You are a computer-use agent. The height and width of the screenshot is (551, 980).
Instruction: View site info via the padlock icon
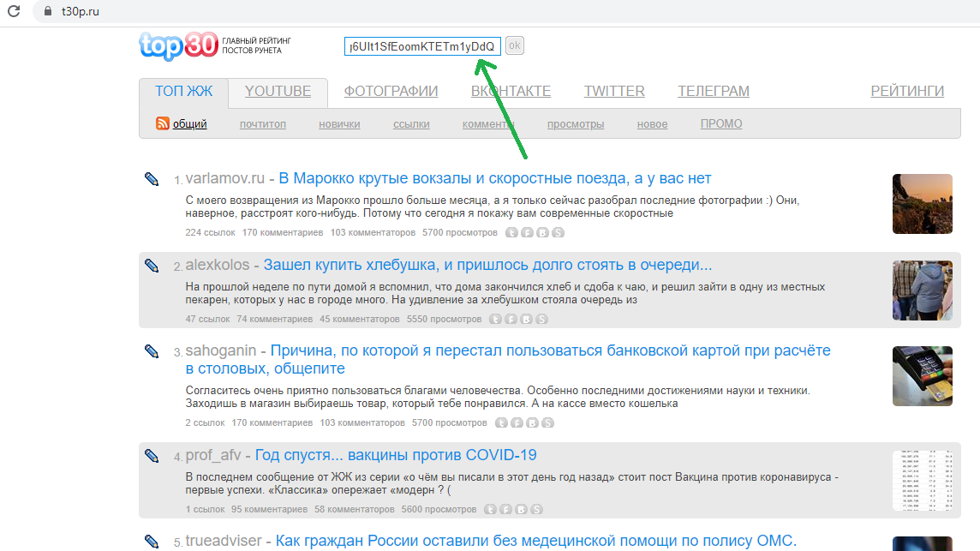(x=47, y=11)
